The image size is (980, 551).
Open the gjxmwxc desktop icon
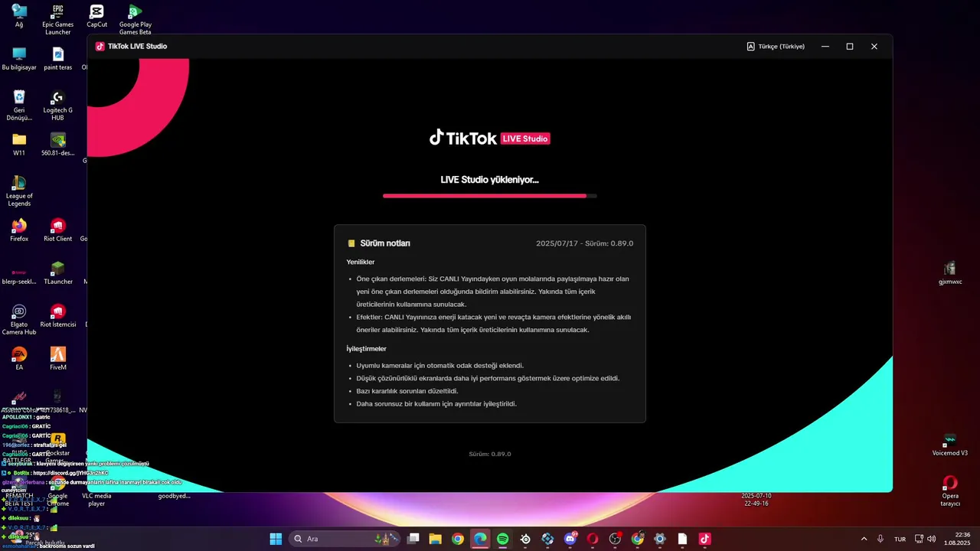(949, 273)
